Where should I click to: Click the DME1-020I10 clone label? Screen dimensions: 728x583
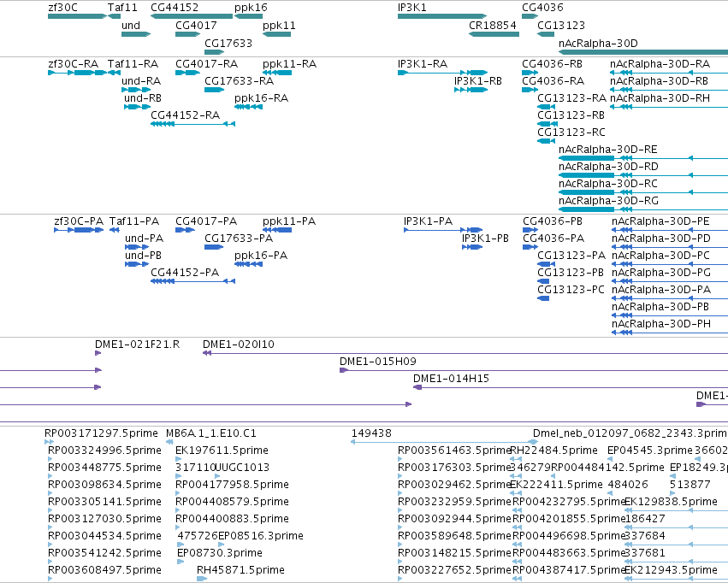tap(239, 344)
